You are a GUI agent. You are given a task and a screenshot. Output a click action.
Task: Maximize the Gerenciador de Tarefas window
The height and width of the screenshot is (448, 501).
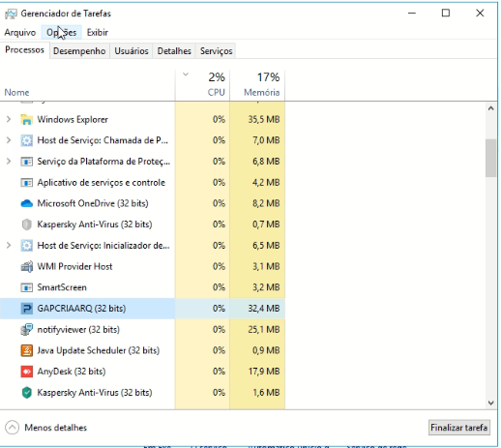click(446, 14)
